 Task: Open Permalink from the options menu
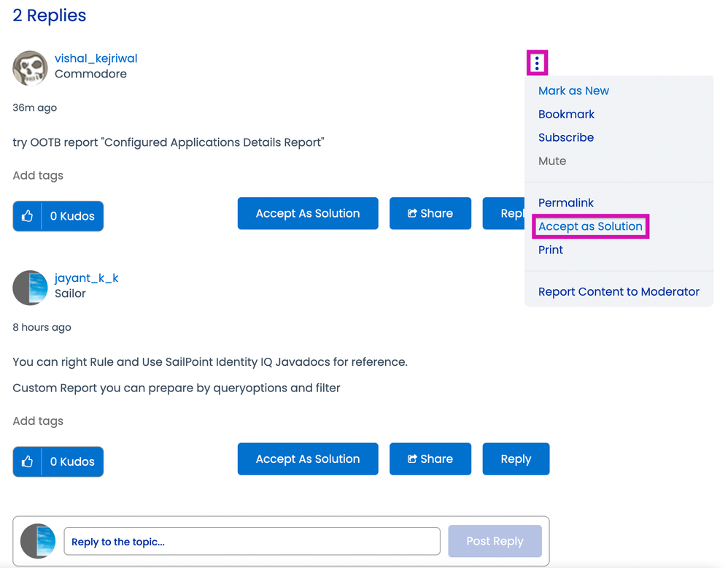565,203
